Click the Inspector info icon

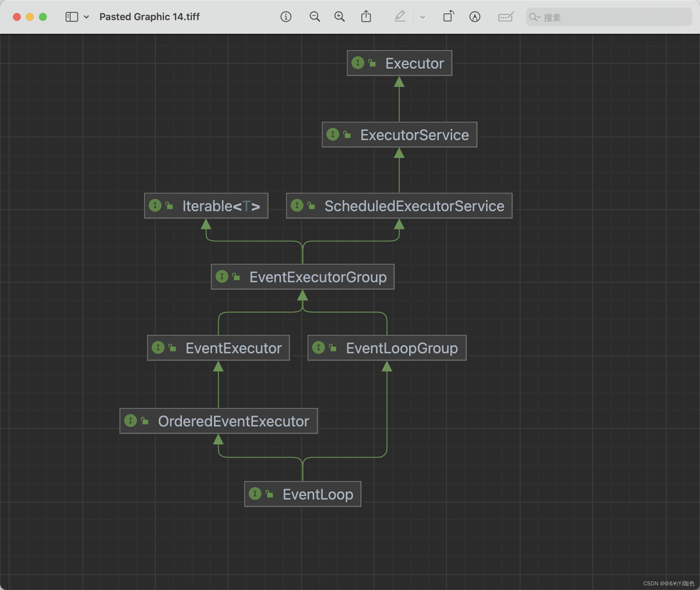(285, 17)
